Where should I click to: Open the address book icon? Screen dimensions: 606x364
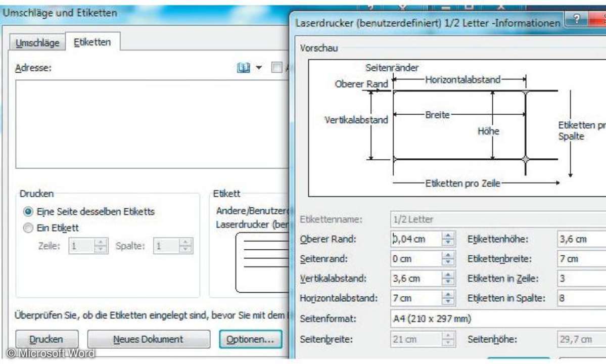click(244, 68)
